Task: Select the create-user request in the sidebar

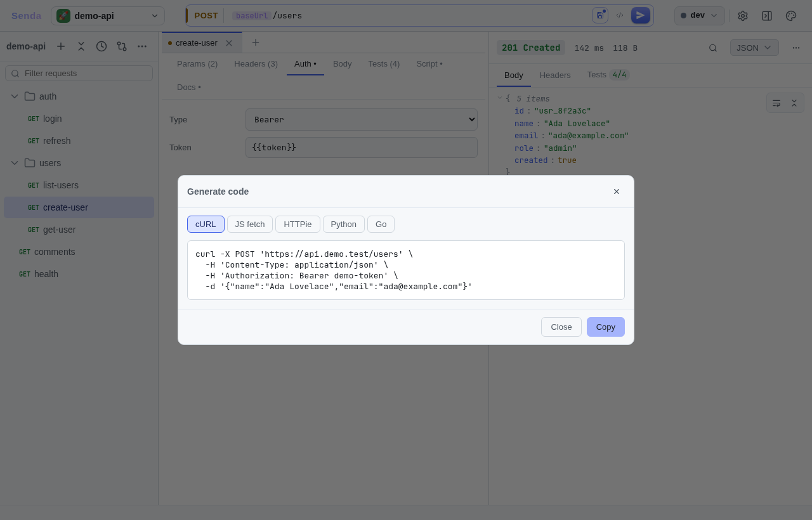Action: pos(79,207)
